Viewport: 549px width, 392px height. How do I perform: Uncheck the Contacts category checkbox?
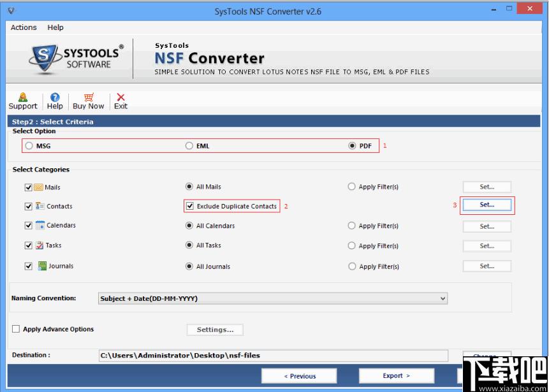(x=28, y=207)
